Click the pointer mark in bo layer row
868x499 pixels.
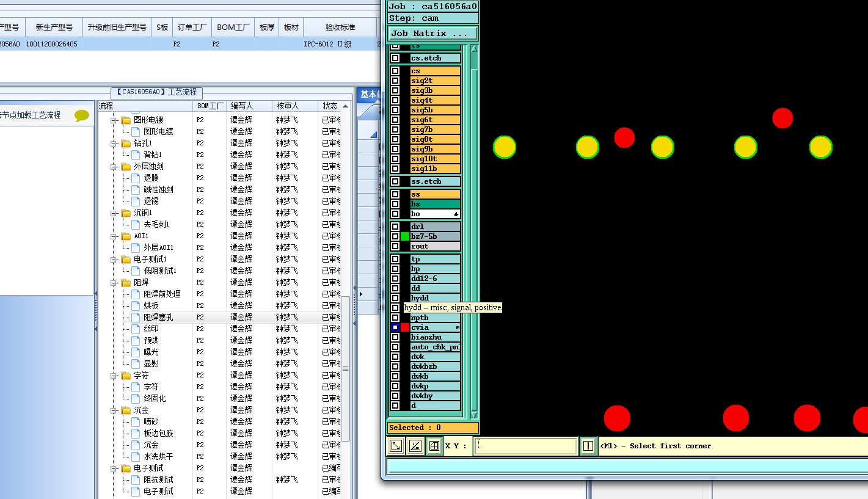tap(456, 214)
